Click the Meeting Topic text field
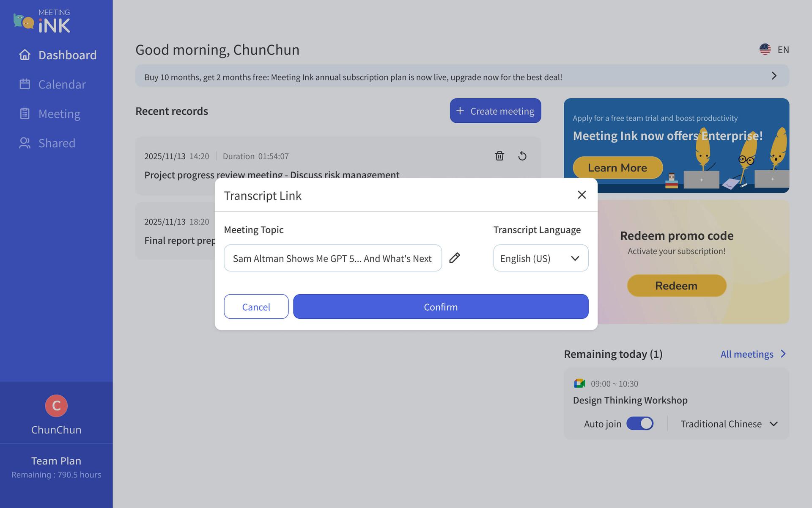The height and width of the screenshot is (508, 812). point(332,258)
